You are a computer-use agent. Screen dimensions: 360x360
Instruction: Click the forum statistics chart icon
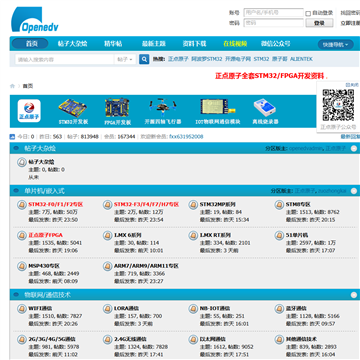[12, 136]
